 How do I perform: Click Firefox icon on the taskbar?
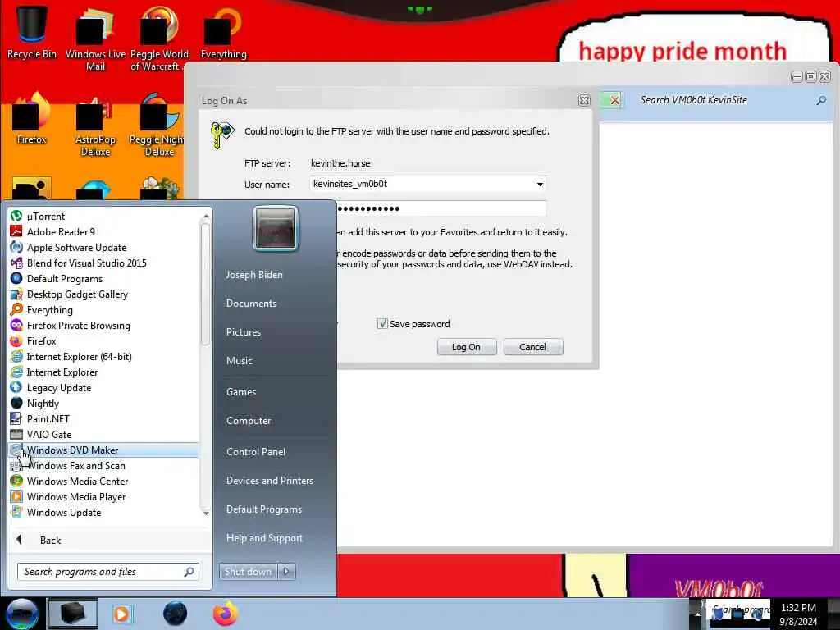[x=226, y=614]
